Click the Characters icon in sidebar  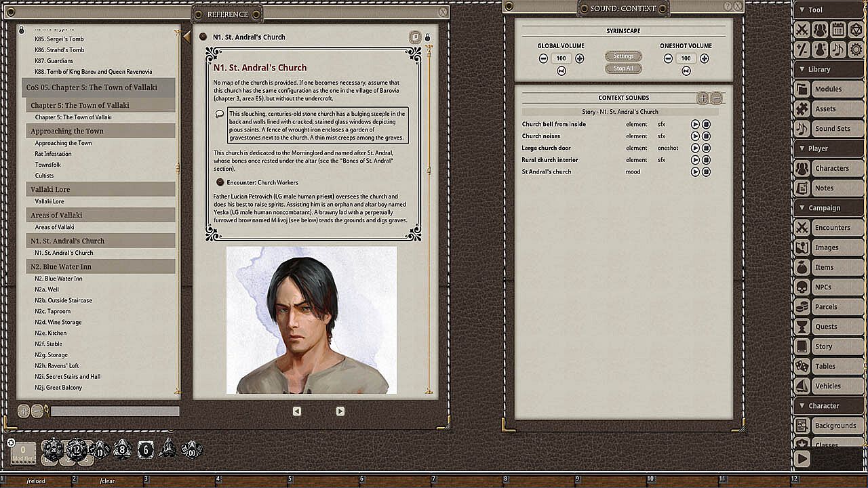802,168
